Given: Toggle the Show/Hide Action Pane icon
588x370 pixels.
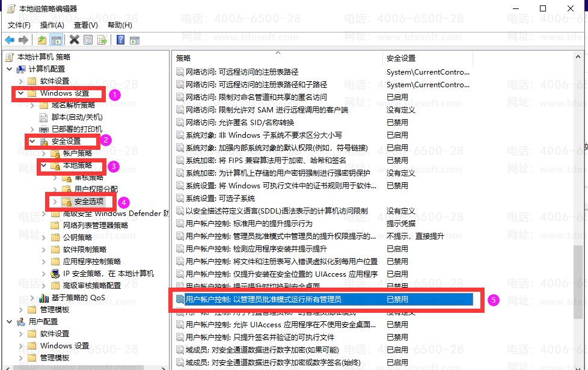Looking at the screenshot, I should coord(135,40).
